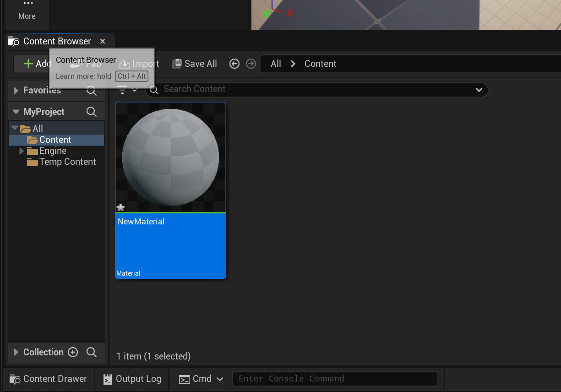Navigate forward with right arrow icon
This screenshot has height=392, width=561.
tap(251, 64)
